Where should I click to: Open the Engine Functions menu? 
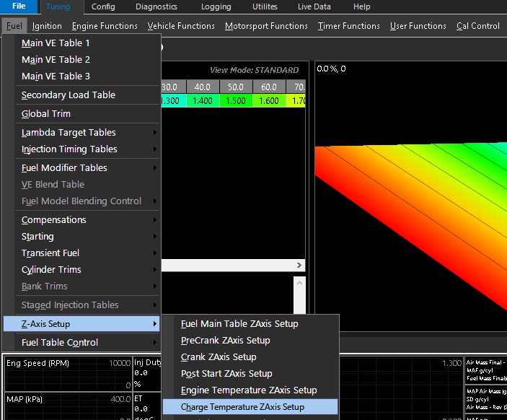pos(105,26)
